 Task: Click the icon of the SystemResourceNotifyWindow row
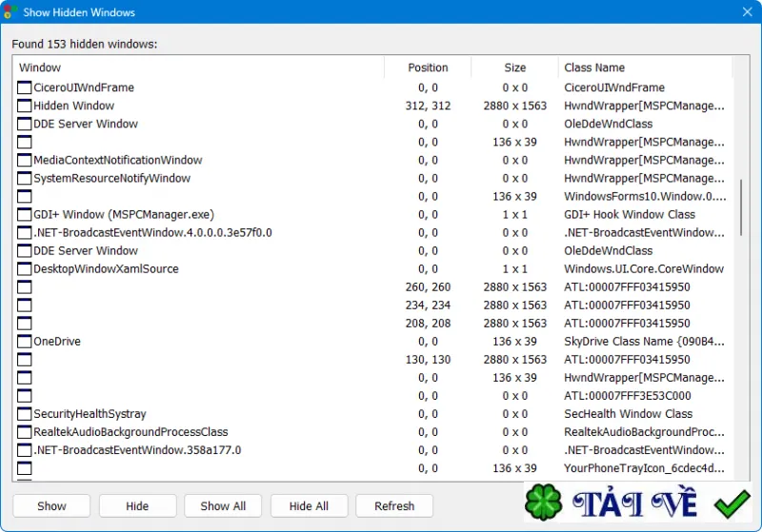[25, 178]
